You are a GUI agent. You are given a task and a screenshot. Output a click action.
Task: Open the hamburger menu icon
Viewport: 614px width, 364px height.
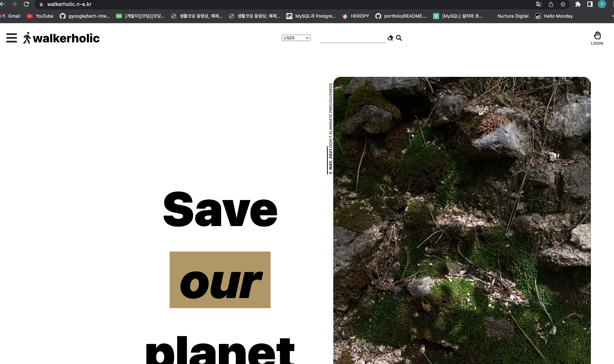pos(11,38)
